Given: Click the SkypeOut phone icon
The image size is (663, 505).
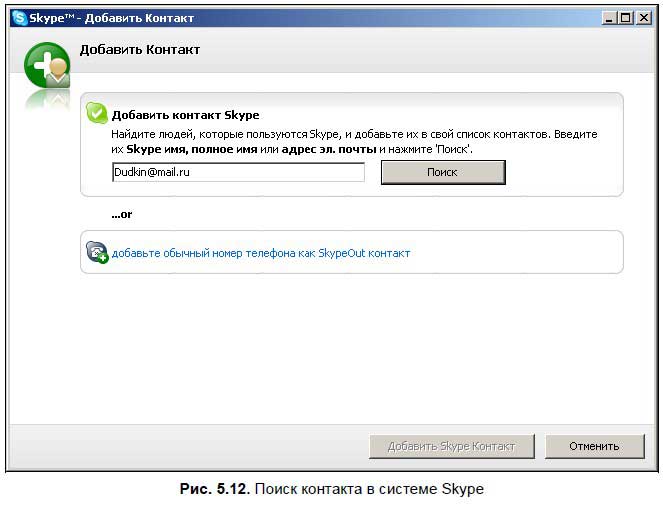Looking at the screenshot, I should click(x=97, y=252).
